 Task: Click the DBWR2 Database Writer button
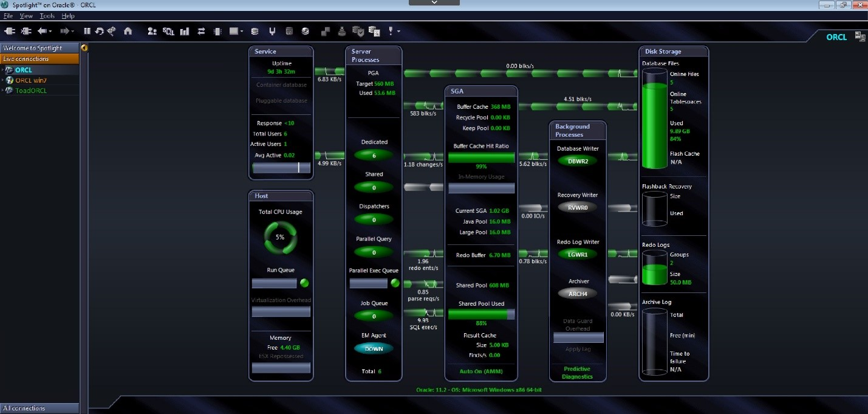pyautogui.click(x=578, y=161)
